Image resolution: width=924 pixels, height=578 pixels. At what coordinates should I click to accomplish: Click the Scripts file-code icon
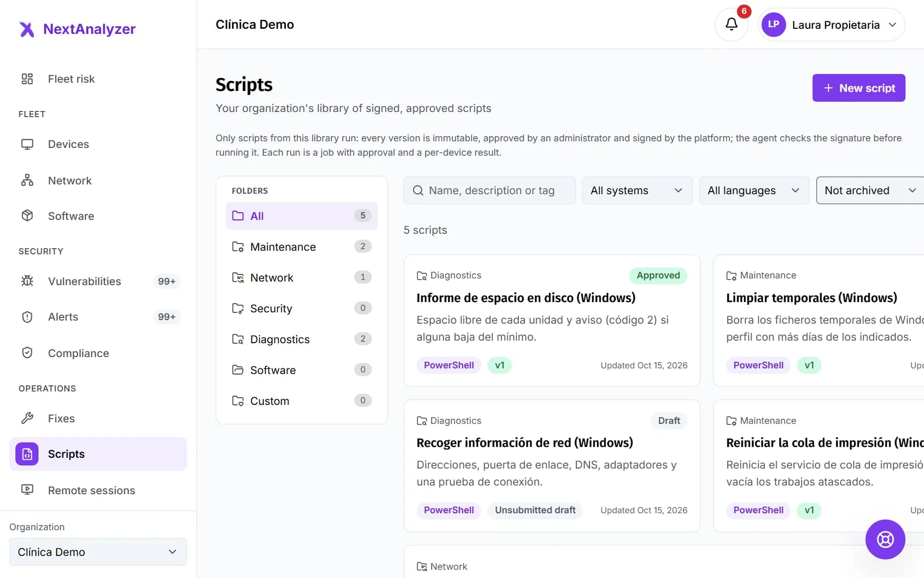[27, 454]
